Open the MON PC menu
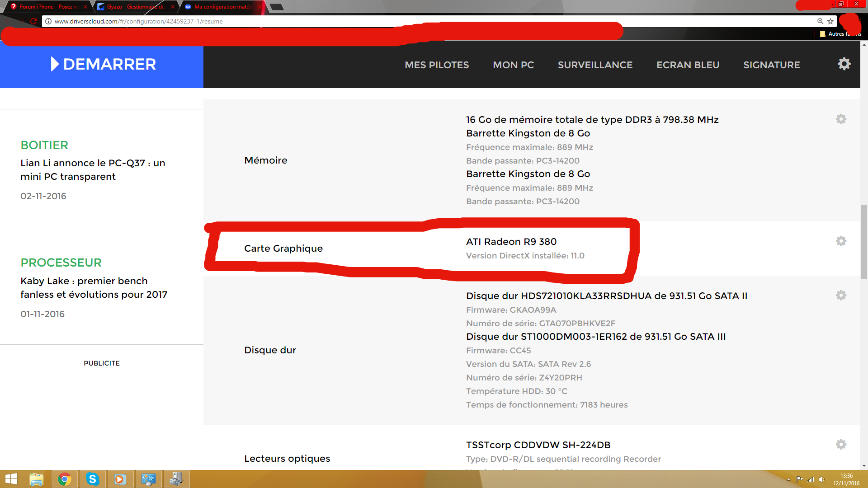Image resolution: width=868 pixels, height=488 pixels. click(513, 65)
